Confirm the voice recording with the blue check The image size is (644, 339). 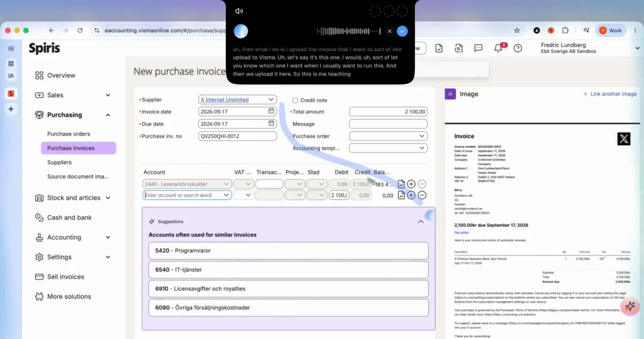pos(402,31)
